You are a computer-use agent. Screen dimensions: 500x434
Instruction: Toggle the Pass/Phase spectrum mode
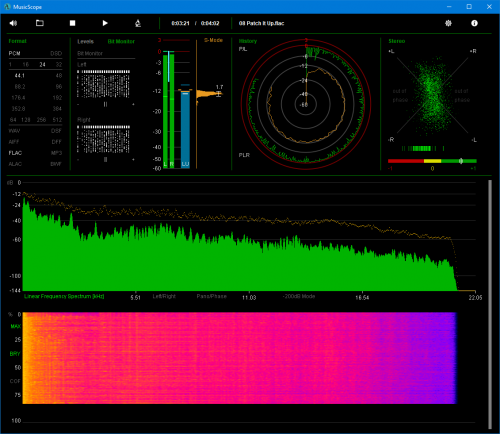[x=211, y=296]
